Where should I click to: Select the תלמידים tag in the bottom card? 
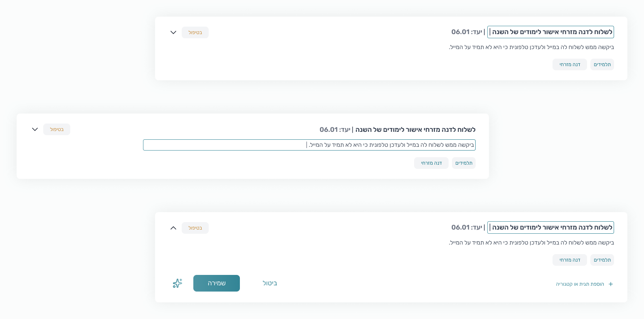602,260
